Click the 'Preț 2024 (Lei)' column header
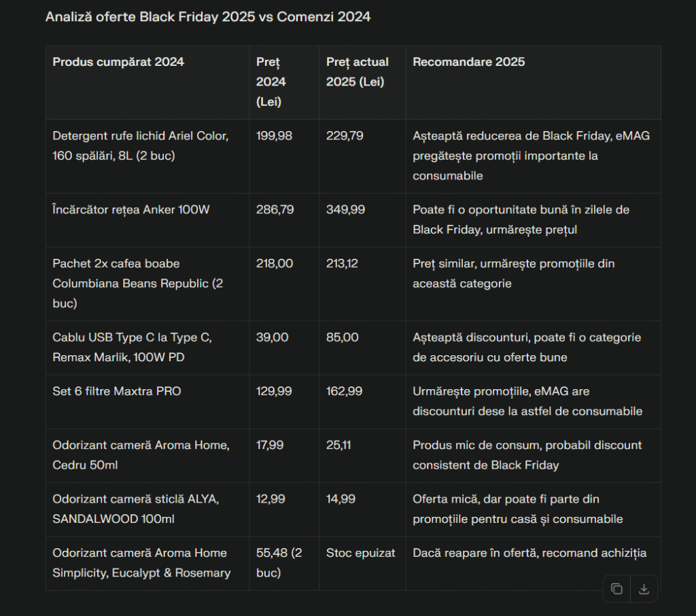Image resolution: width=696 pixels, height=616 pixels. (271, 81)
